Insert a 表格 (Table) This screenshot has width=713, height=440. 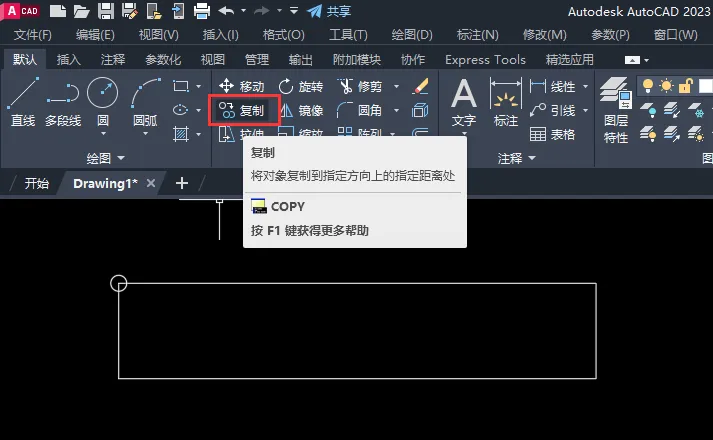point(552,135)
